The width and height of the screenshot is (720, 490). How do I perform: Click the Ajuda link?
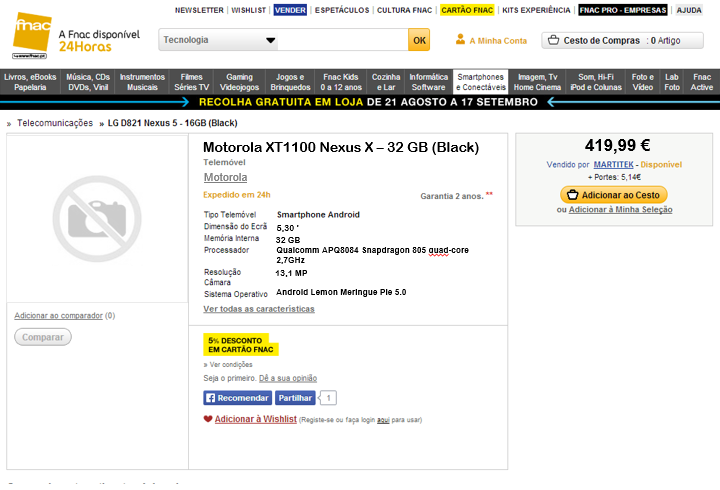[x=689, y=10]
